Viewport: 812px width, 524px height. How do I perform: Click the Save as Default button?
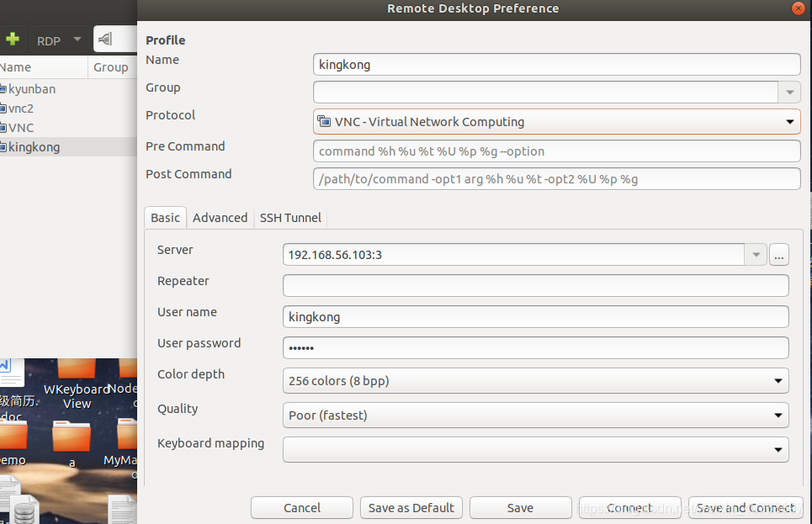coord(411,508)
